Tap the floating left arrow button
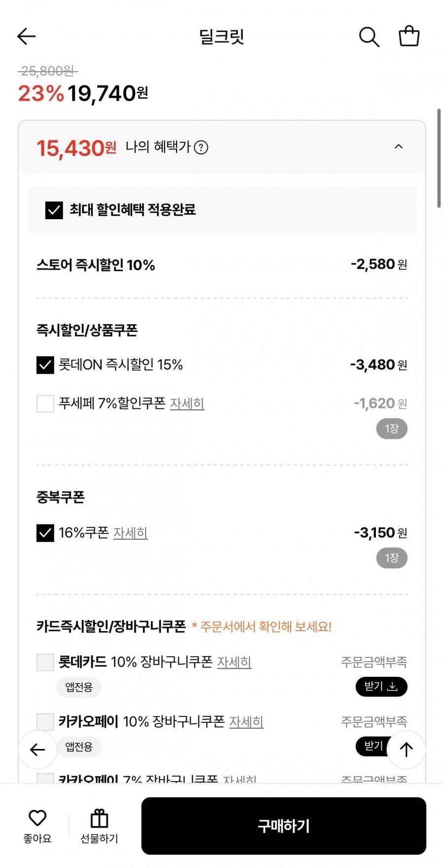The width and height of the screenshot is (444, 868). click(x=37, y=750)
